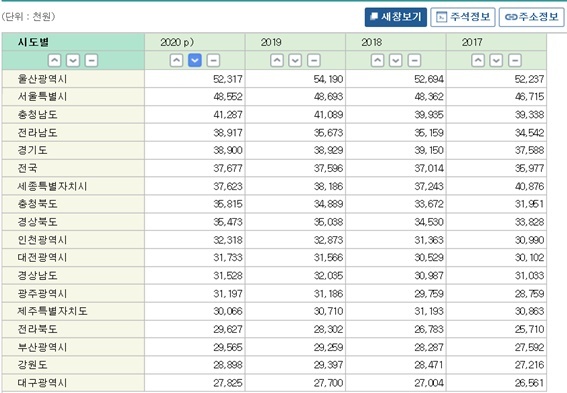The image size is (567, 393).
Task: Open table in new window with 새창보기
Action: pyautogui.click(x=396, y=17)
